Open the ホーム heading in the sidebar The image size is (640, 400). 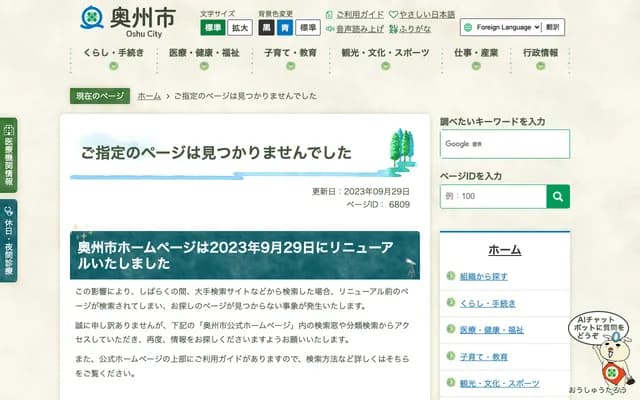tap(504, 249)
